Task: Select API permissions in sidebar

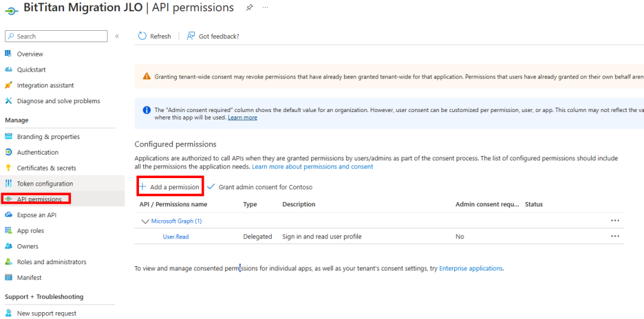Action: (x=39, y=199)
